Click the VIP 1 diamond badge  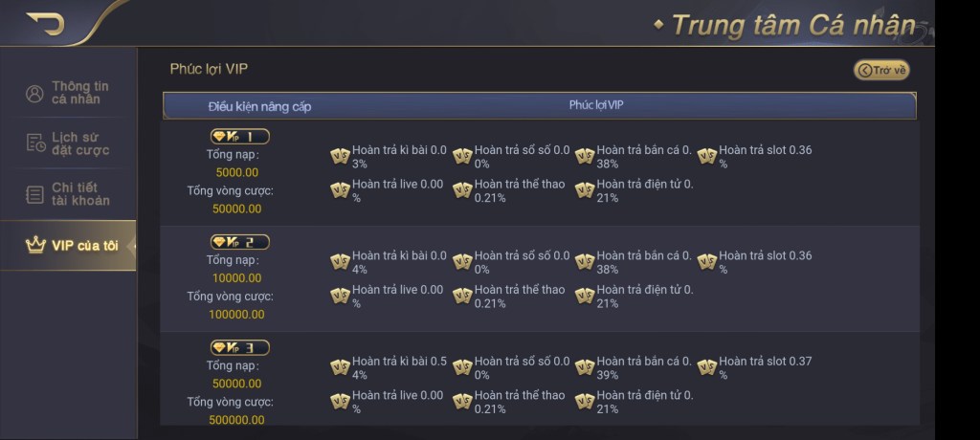tap(239, 137)
